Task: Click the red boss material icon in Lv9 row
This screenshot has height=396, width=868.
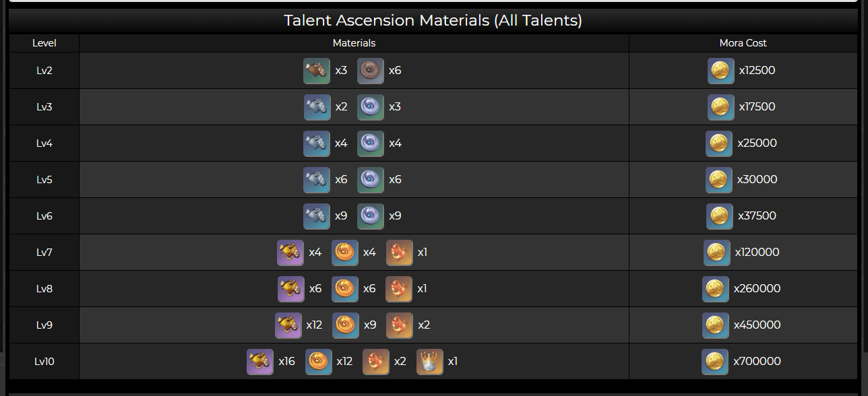Action: (x=400, y=325)
